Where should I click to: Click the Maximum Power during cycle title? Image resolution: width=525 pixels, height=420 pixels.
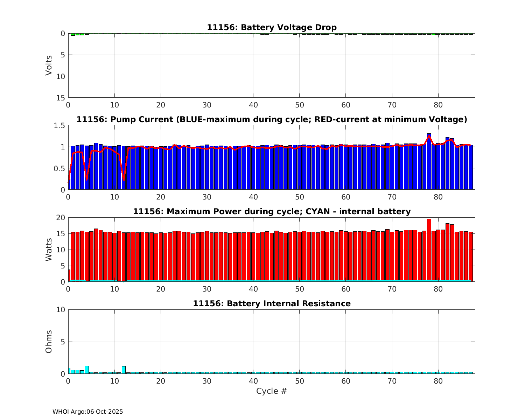(272, 212)
